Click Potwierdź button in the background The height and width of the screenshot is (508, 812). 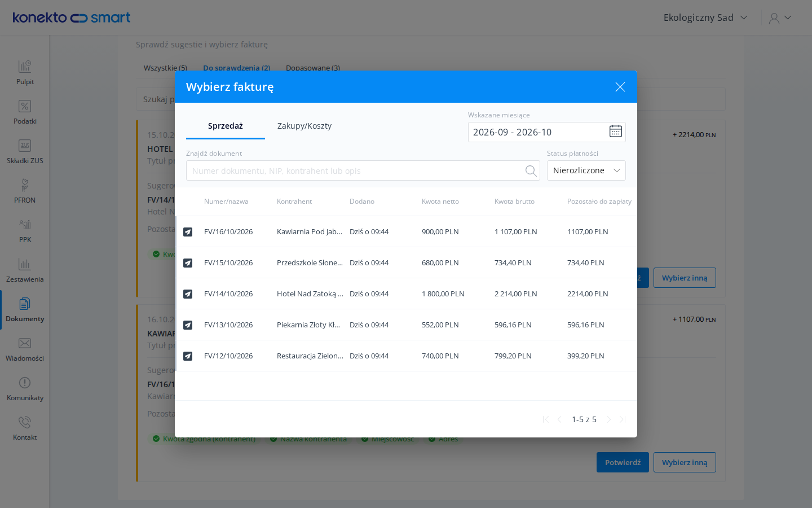623,462
